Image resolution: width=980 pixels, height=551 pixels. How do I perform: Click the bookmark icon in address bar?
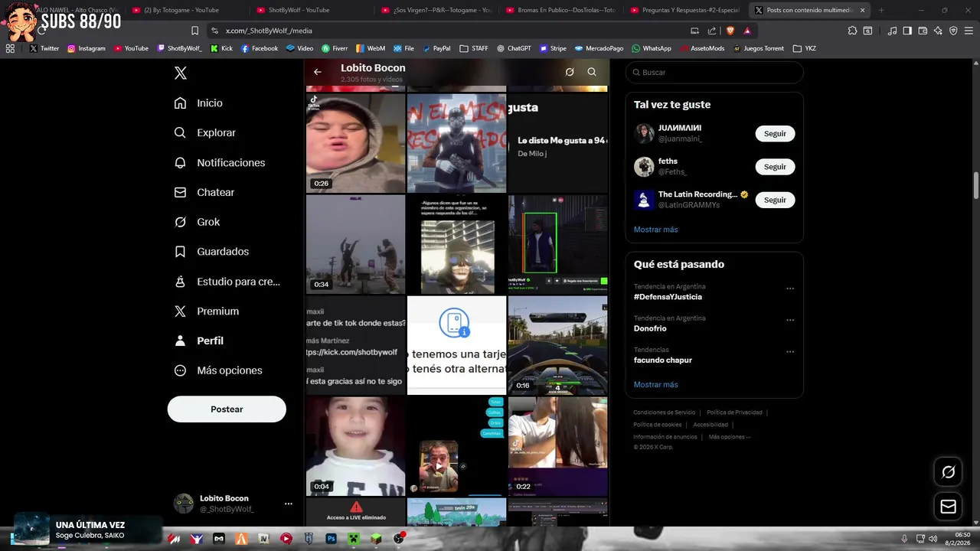pyautogui.click(x=194, y=31)
